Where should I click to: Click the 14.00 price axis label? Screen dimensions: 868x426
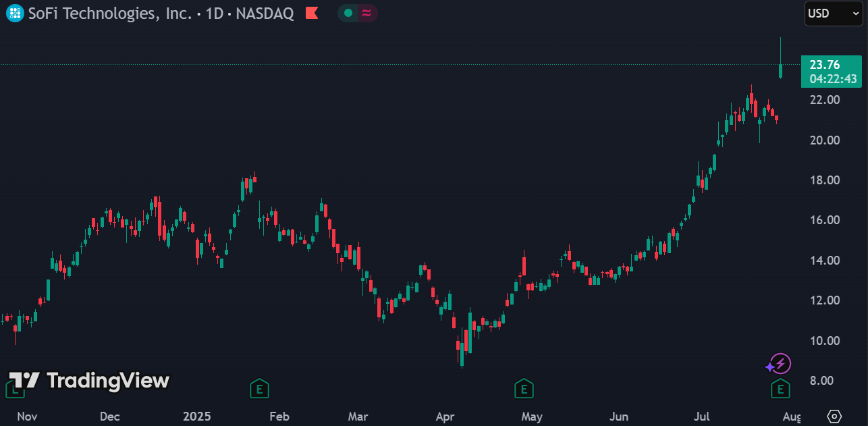point(825,261)
